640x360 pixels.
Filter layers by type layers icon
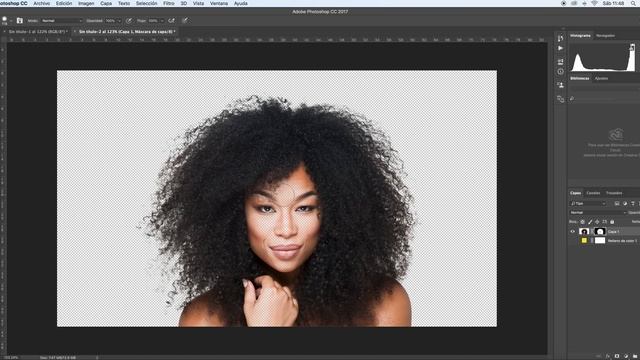[633, 203]
